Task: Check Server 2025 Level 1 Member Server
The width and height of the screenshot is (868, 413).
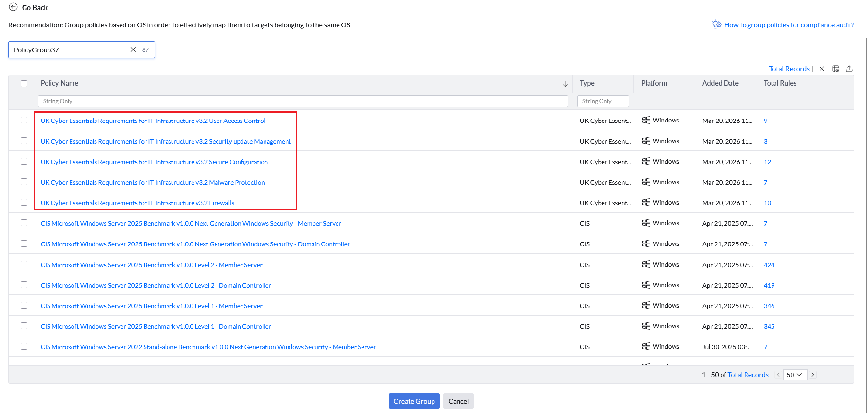Action: click(24, 305)
